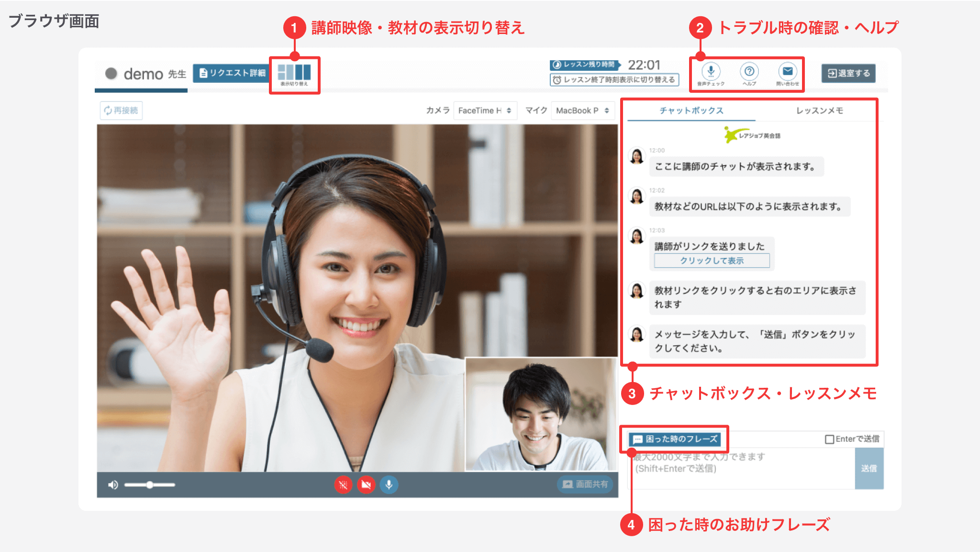Click the 再接続 reconnect icon
This screenshot has height=552, width=980.
(121, 110)
